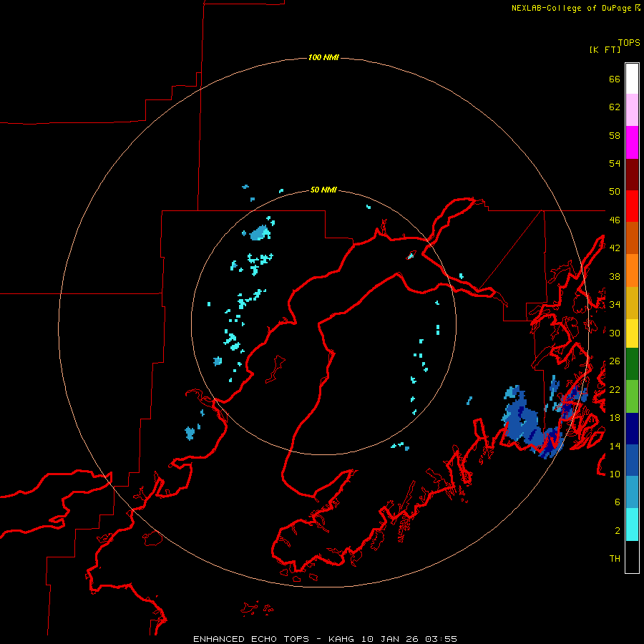The width and height of the screenshot is (644, 644).
Task: Click the 26 value on legend scale
Action: 615,361
